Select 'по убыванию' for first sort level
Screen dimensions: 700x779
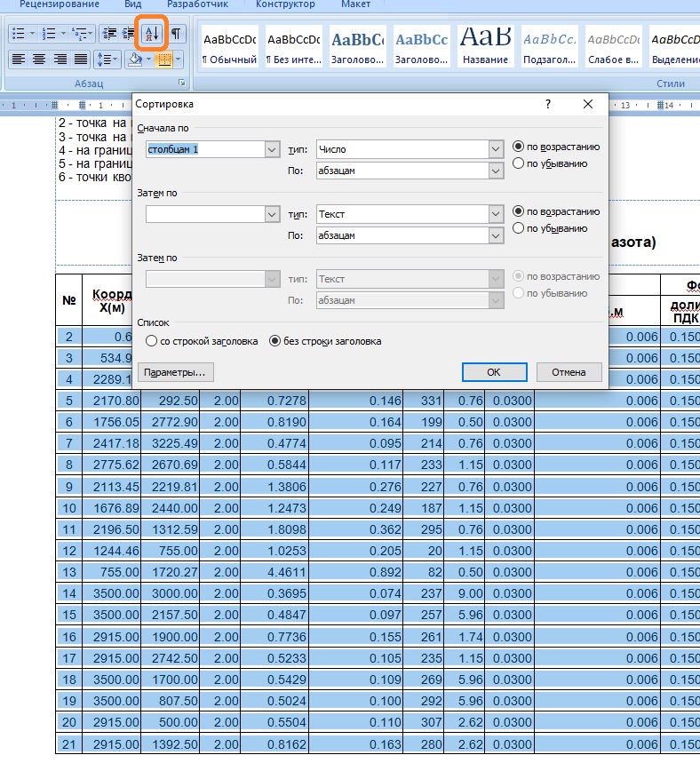coord(519,163)
